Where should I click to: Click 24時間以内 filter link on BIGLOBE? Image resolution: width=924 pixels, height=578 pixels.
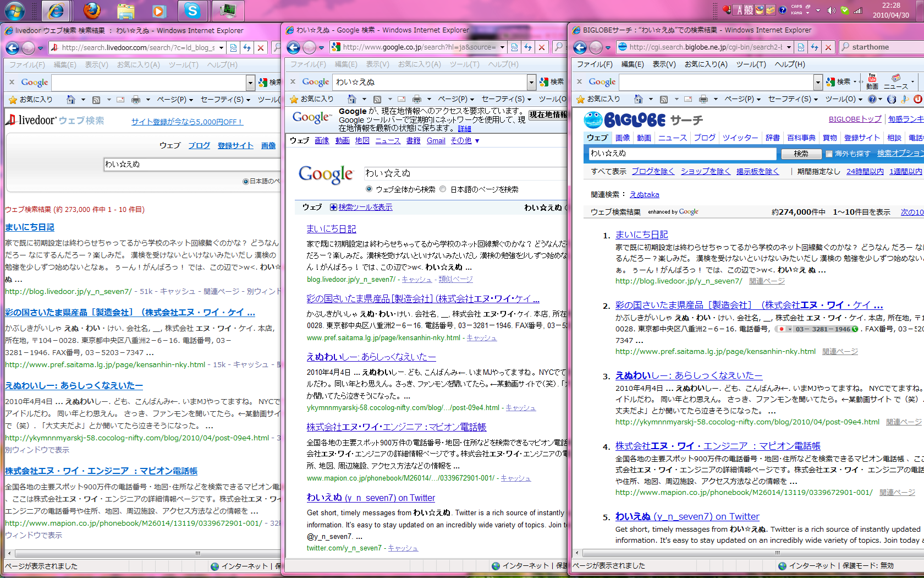[865, 171]
